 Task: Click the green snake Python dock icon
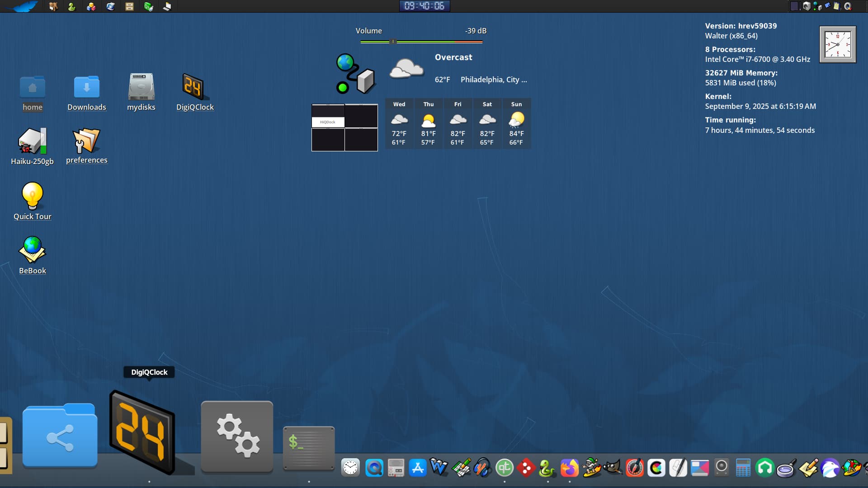(547, 468)
